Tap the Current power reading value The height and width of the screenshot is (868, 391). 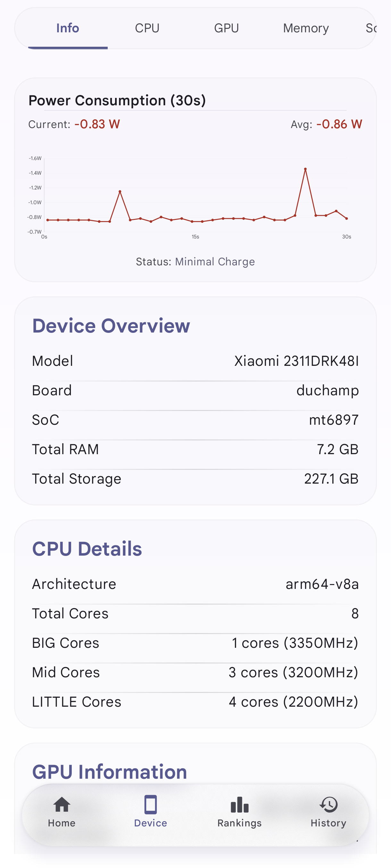(97, 124)
